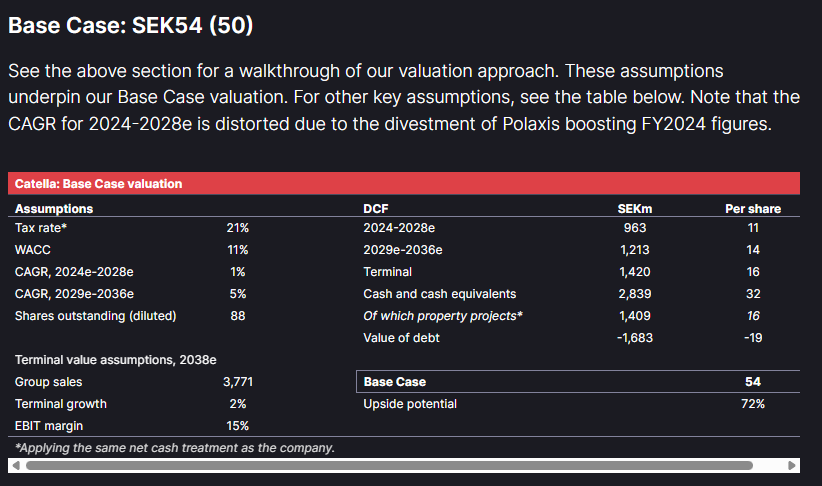
Task: Click the Group sales value 3,771
Action: click(x=237, y=382)
